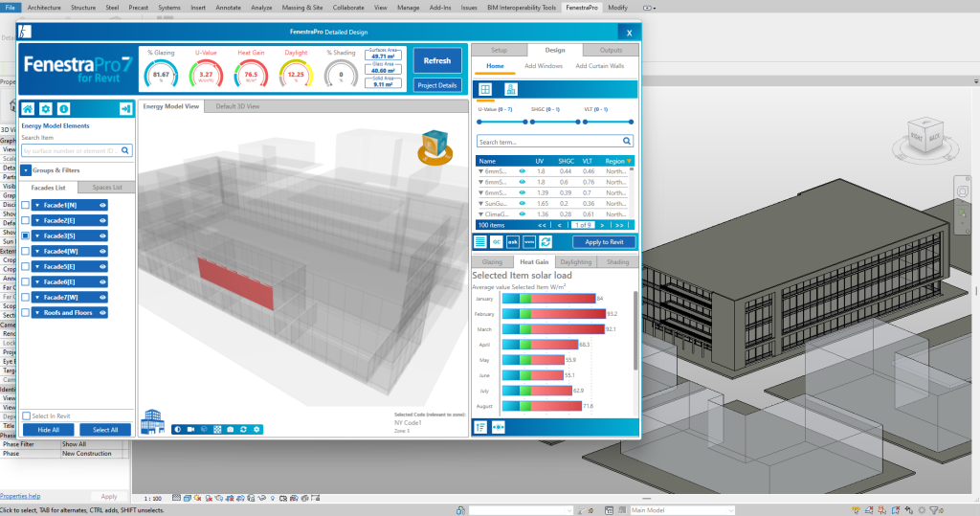Click the video camera icon in view toolbar

(x=191, y=430)
